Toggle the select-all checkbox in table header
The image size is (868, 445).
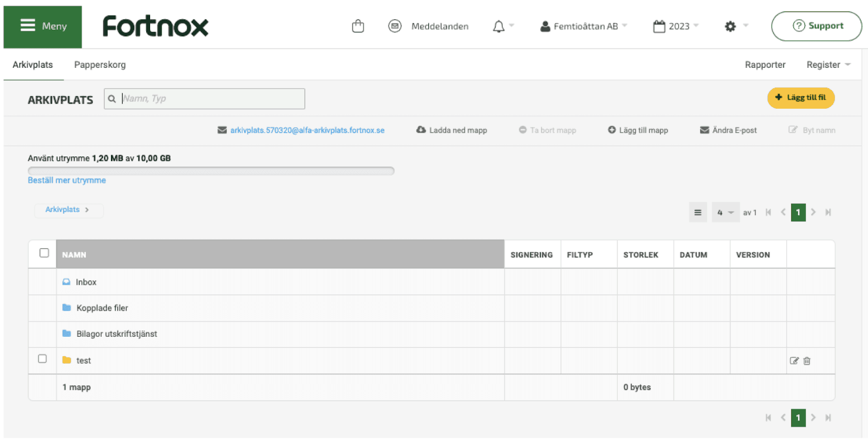coord(44,253)
